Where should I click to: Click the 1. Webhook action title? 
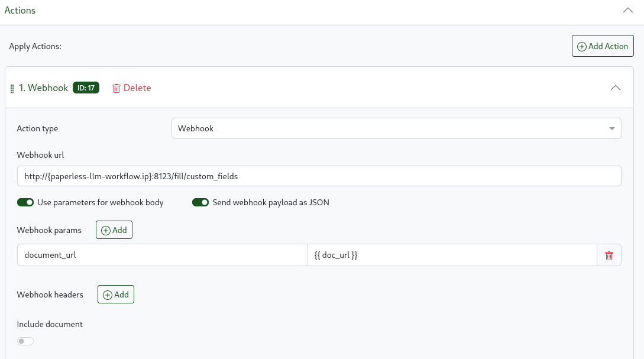coord(44,87)
